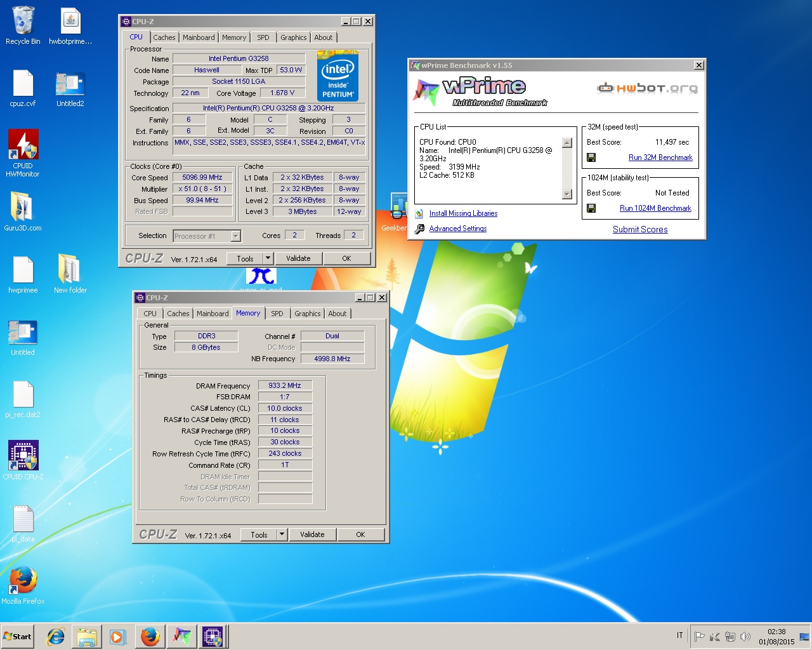Select the SPD tab in upper CPU-Z

263,37
